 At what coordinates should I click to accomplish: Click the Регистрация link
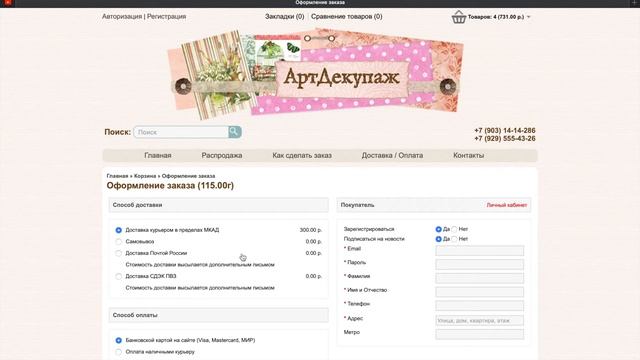[167, 17]
